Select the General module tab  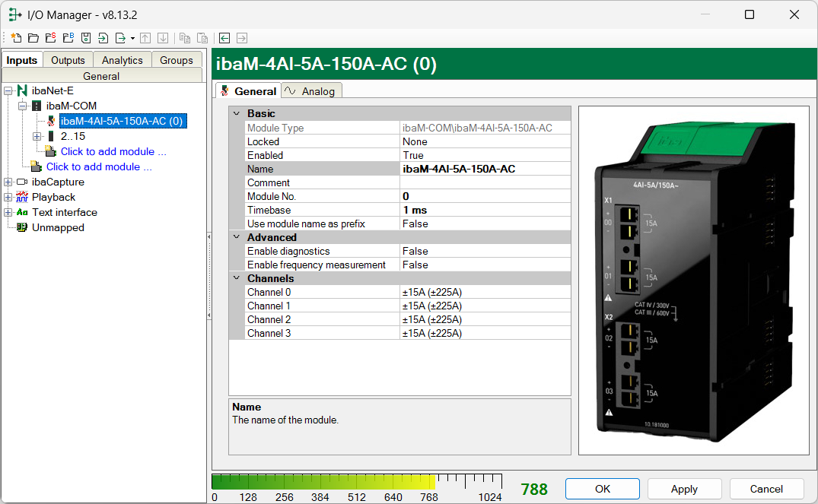point(249,90)
